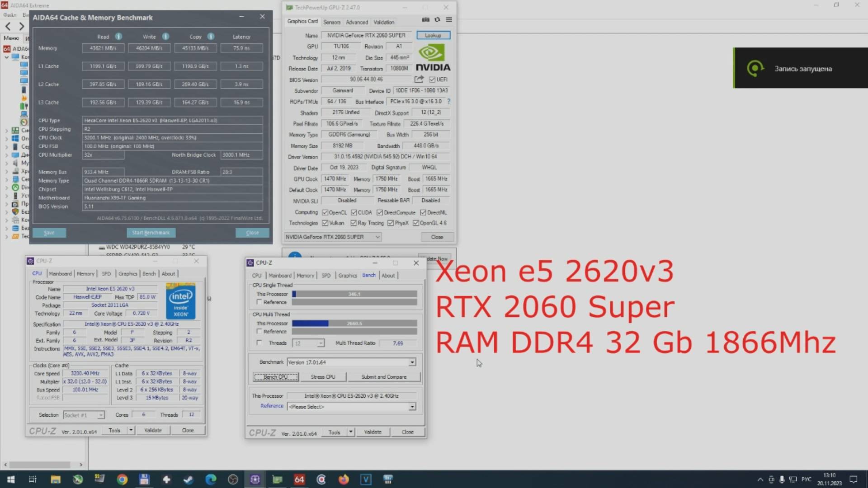Click the Bus Interface question mark in GPU-Z
The width and height of the screenshot is (868, 488).
448,102
